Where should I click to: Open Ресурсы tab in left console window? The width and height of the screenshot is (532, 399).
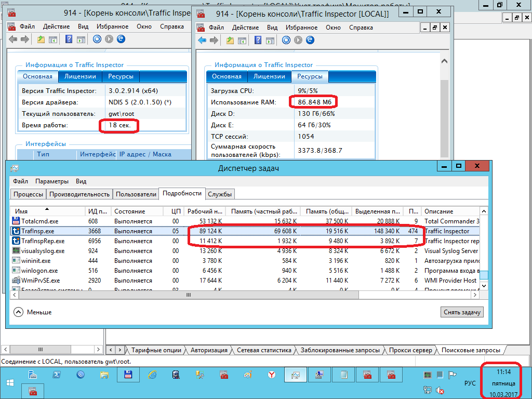tap(121, 76)
